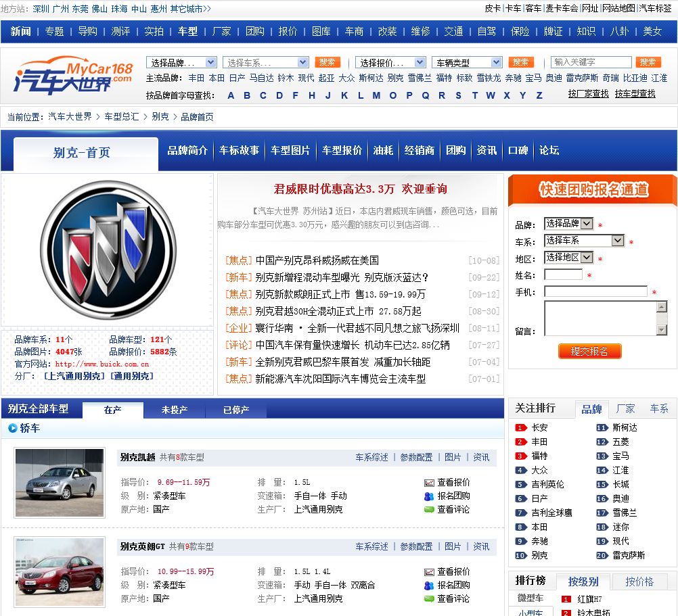Click the blue arrow icon beside 轿车
This screenshot has width=678, height=616.
tap(13, 428)
